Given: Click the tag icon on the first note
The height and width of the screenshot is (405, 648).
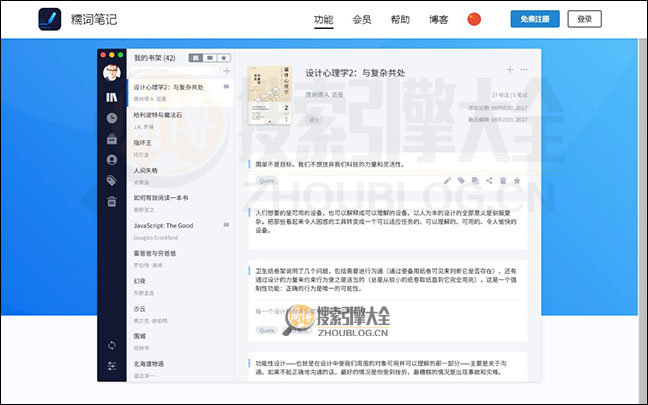Looking at the screenshot, I should pos(461,181).
